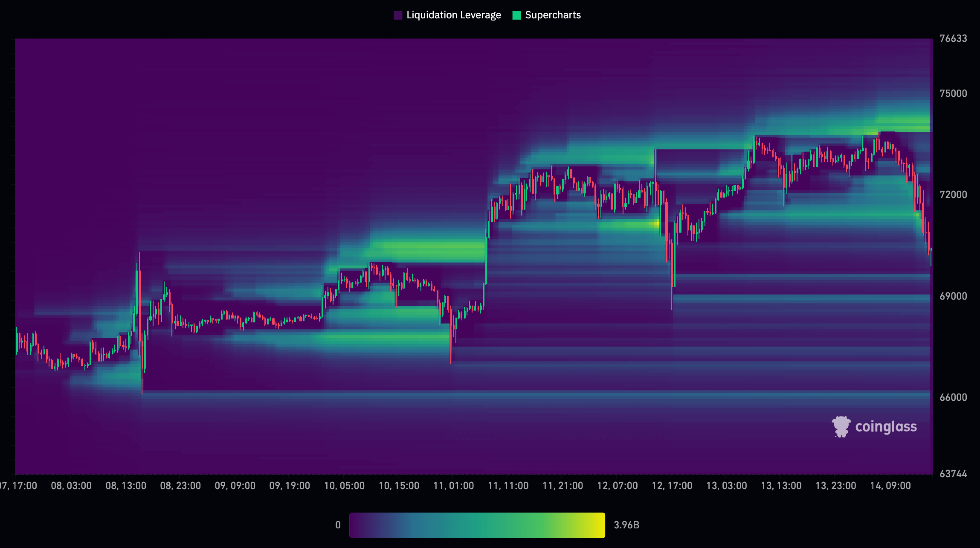The height and width of the screenshot is (548, 980).
Task: Click the 76633 price axis label
Action: point(953,38)
